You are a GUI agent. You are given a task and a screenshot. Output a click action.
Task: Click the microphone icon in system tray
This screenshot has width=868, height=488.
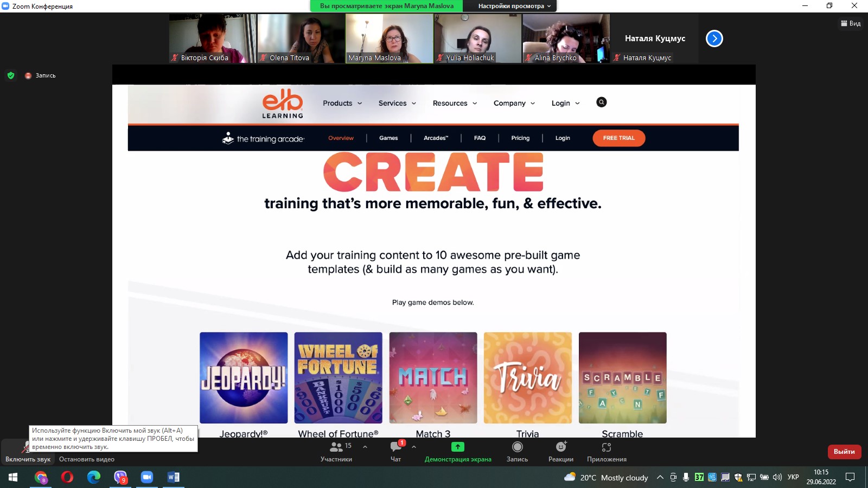[x=686, y=477]
